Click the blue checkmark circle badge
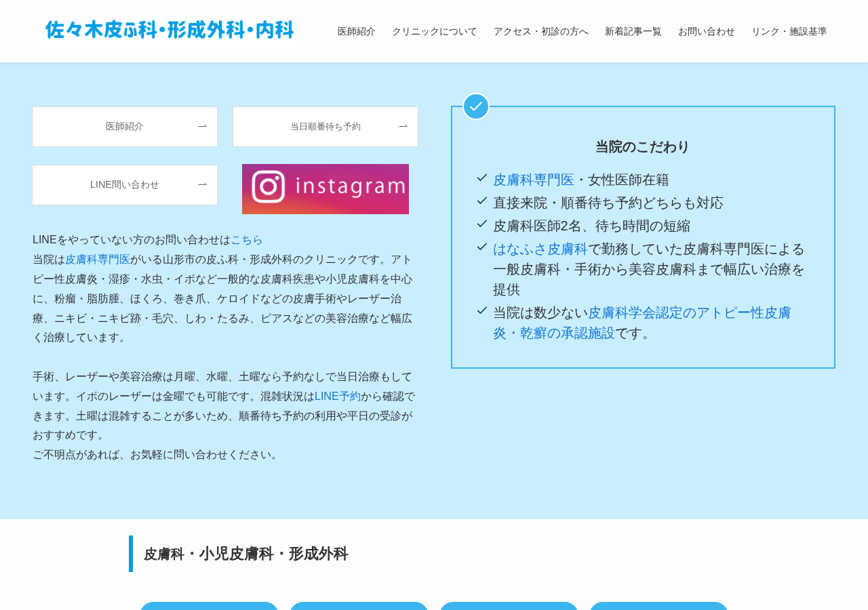Viewport: 868px width, 610px height. (476, 106)
